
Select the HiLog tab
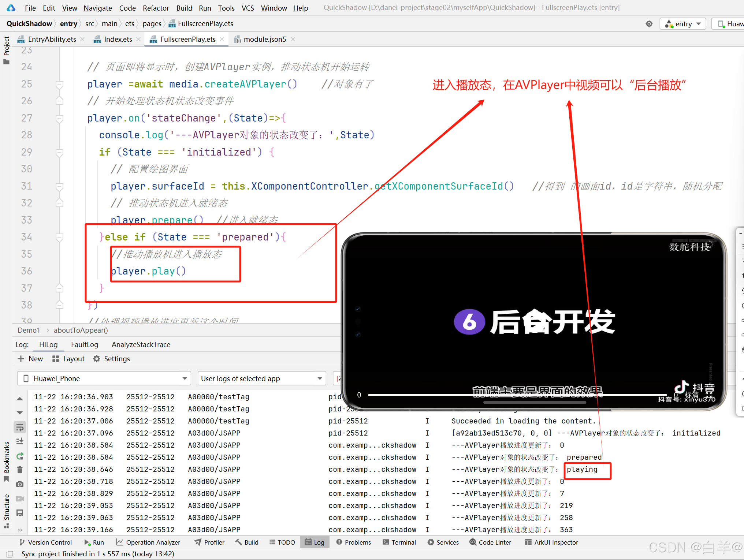point(48,344)
